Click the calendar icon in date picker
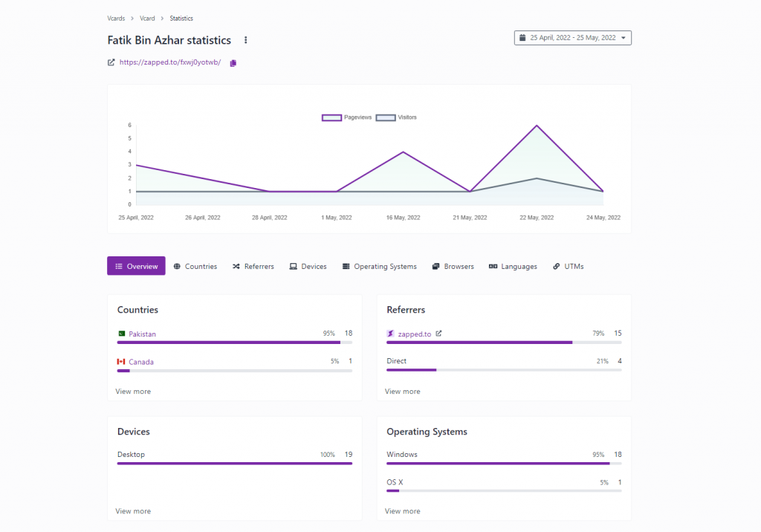Screen dimensions: 761x532 tap(522, 37)
